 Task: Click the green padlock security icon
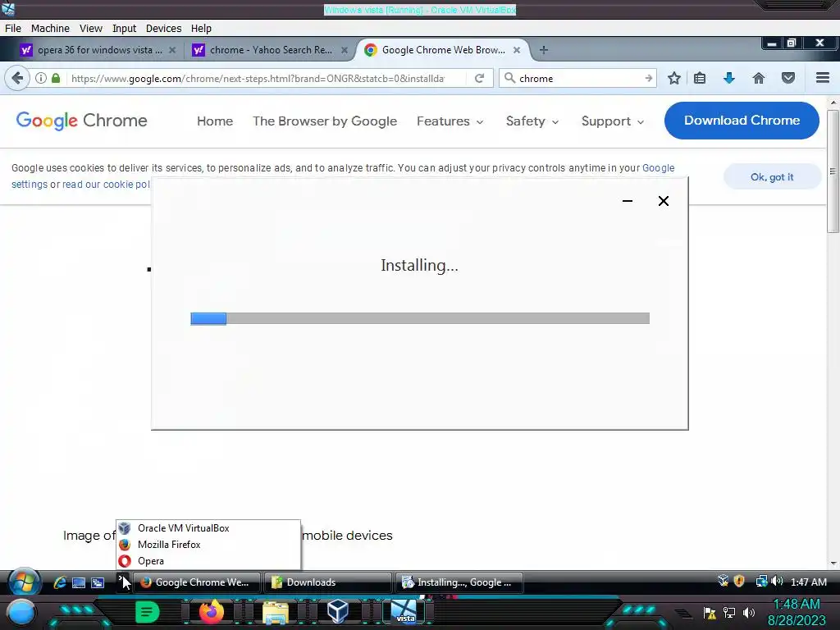[56, 78]
